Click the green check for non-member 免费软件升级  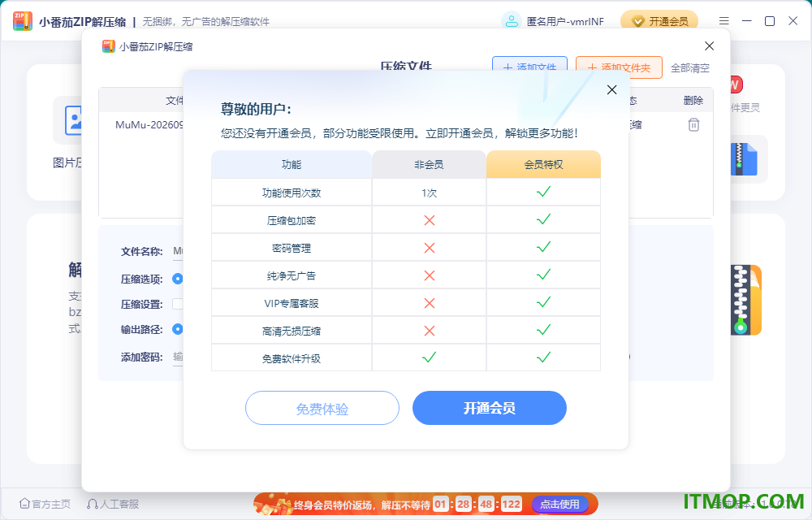point(429,357)
